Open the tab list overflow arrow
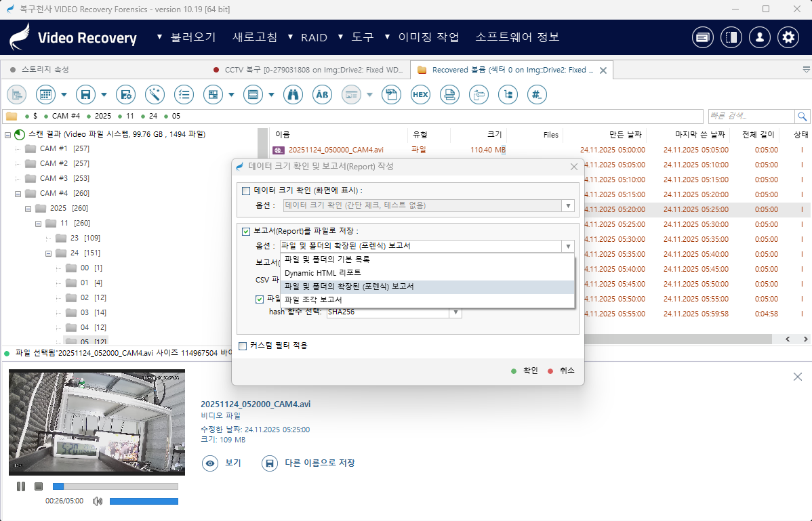The height and width of the screenshot is (521, 812). (807, 69)
